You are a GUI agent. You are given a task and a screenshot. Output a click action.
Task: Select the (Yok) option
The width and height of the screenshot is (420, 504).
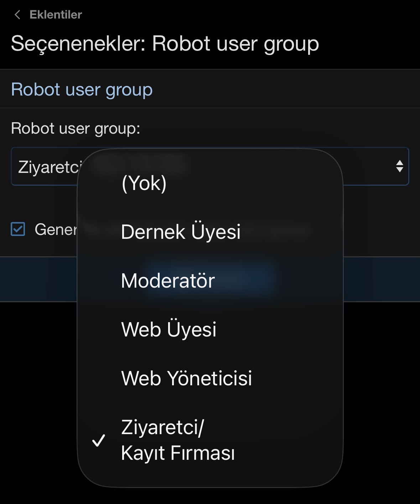tap(144, 183)
